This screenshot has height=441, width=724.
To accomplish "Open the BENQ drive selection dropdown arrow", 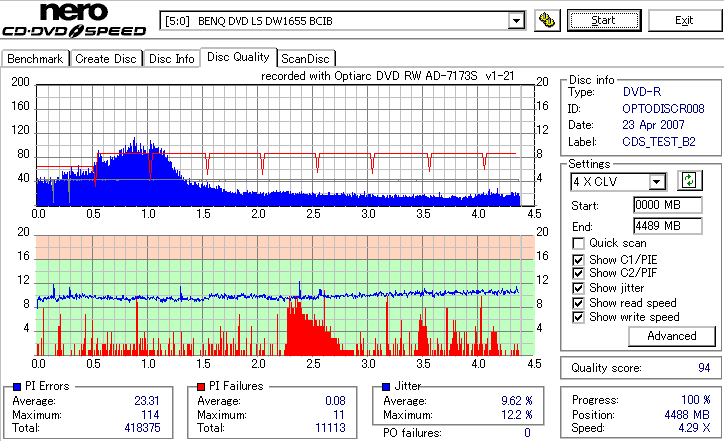I will click(x=516, y=21).
